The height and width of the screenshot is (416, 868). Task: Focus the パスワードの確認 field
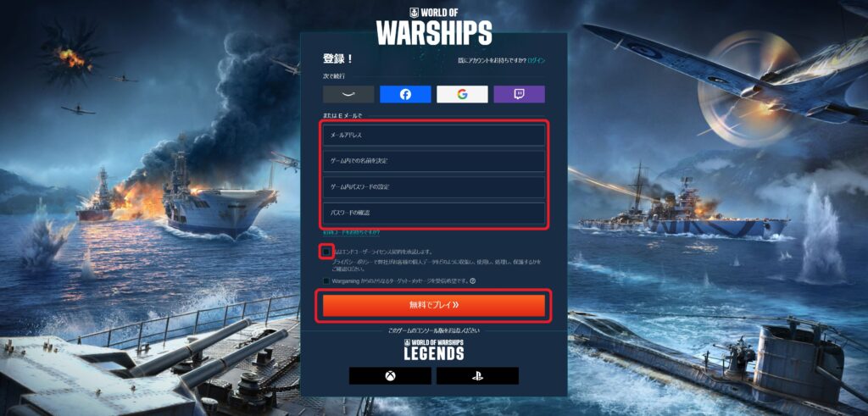tap(434, 213)
